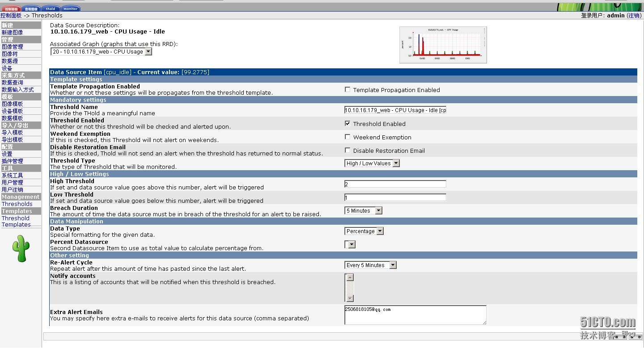Open the Thresholds sidebar link

pos(17,204)
